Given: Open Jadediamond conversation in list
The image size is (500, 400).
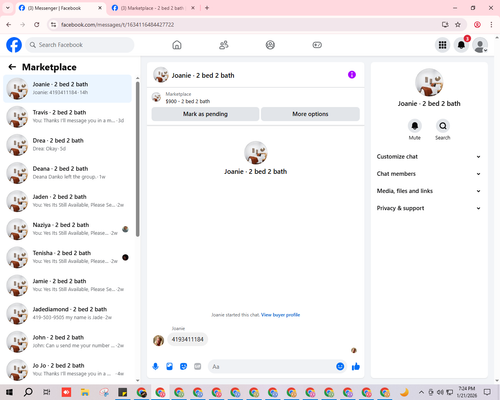Looking at the screenshot, I should coord(67,313).
